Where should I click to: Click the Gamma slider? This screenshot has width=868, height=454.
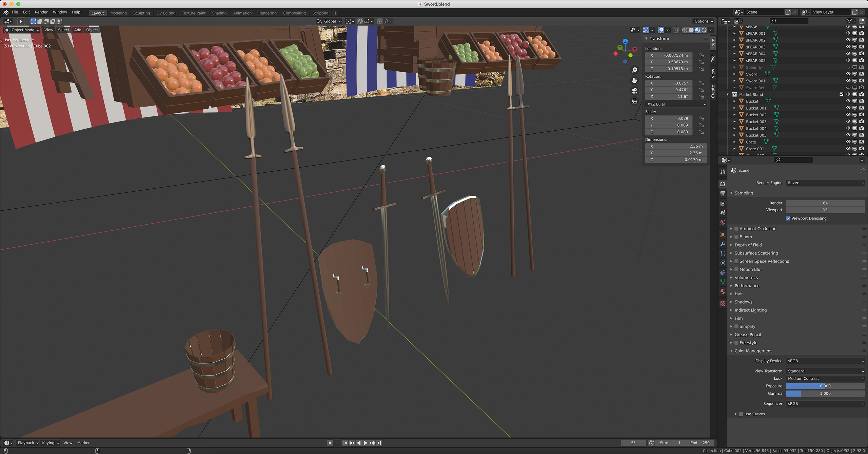825,394
